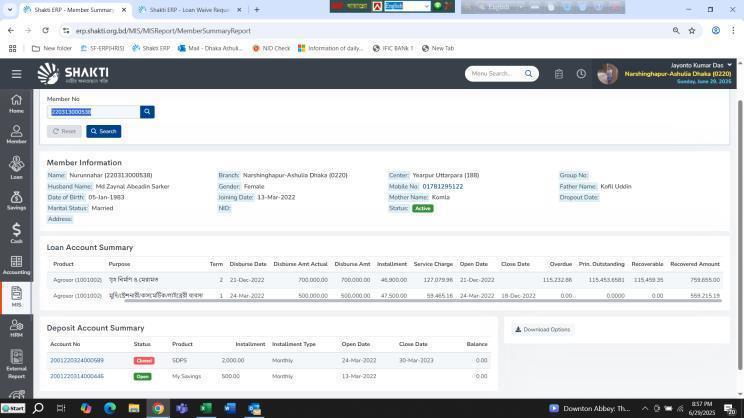Bookmark this page with star icon
This screenshot has height=418, width=744.
(691, 31)
